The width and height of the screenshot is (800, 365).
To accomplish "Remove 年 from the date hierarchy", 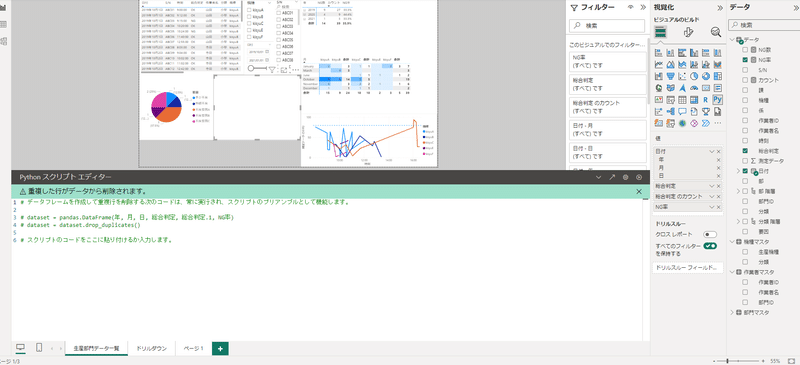I will point(718,160).
